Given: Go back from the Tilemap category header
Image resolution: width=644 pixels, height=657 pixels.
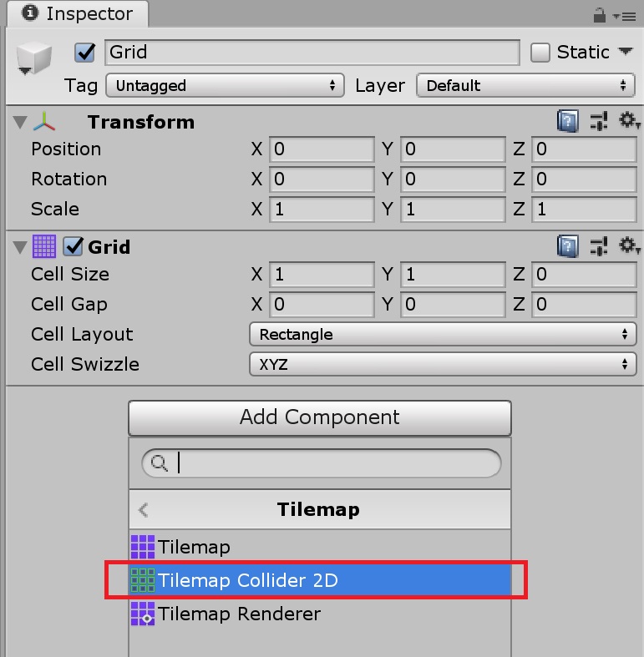Looking at the screenshot, I should (144, 510).
